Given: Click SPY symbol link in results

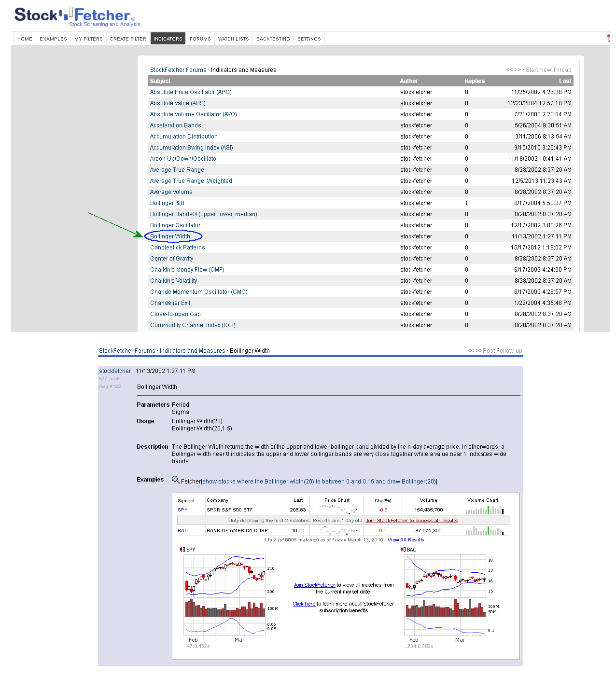Looking at the screenshot, I should (182, 510).
